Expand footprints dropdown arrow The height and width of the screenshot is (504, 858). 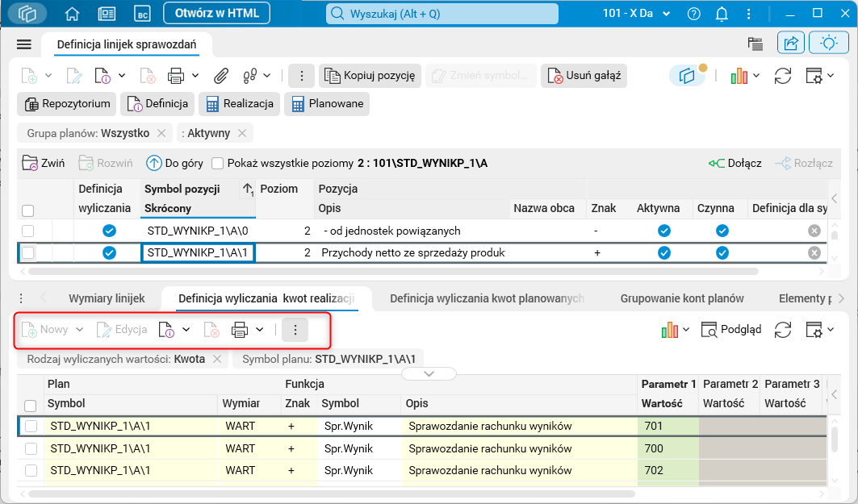click(x=267, y=76)
